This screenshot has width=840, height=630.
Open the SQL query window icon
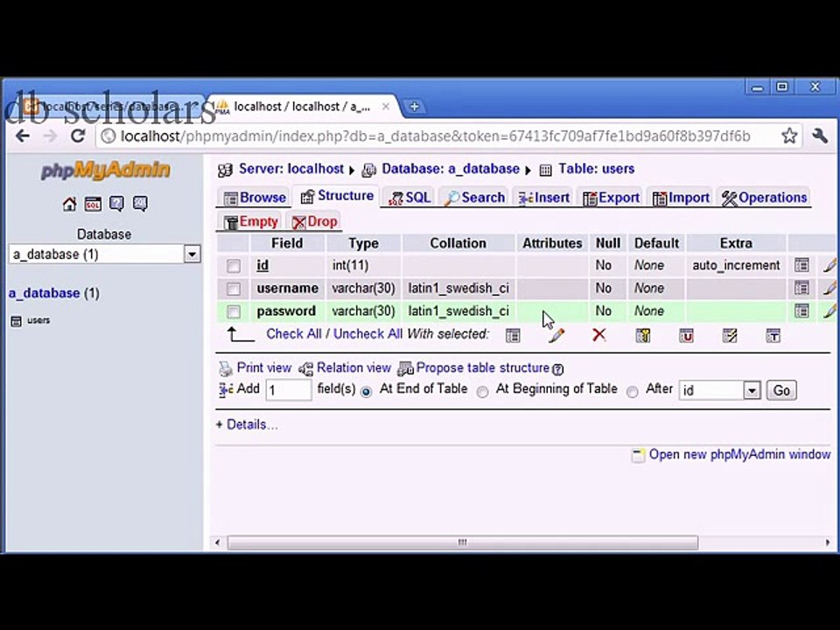coord(93,204)
